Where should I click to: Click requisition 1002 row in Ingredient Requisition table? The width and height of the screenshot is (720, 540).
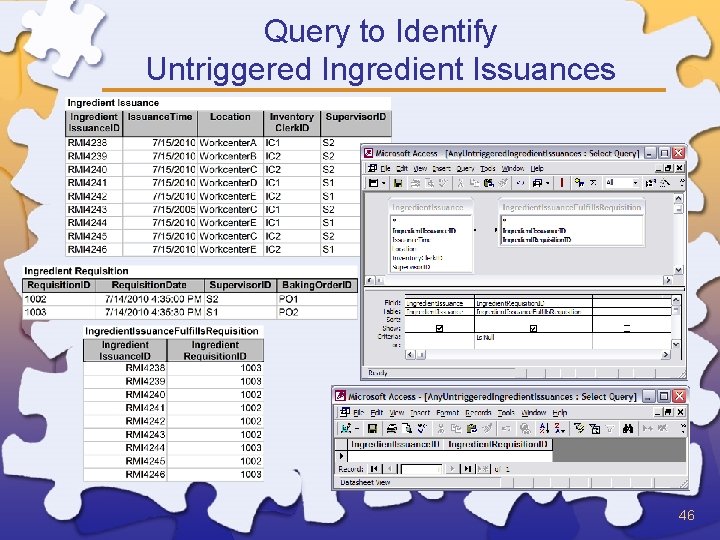click(190, 299)
